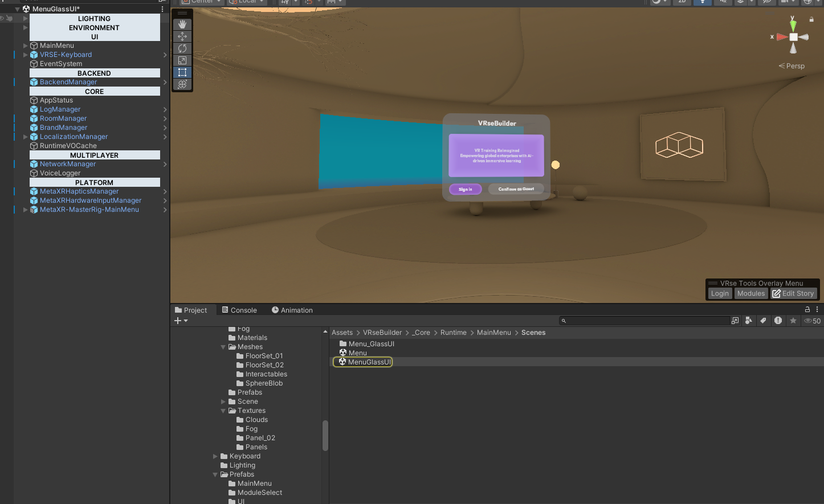This screenshot has width=824, height=504.
Task: Click the Edit Story button
Action: click(x=793, y=293)
